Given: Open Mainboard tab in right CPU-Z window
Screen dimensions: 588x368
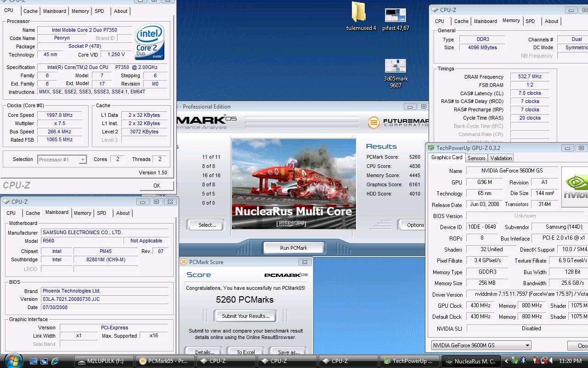Looking at the screenshot, I should [486, 21].
